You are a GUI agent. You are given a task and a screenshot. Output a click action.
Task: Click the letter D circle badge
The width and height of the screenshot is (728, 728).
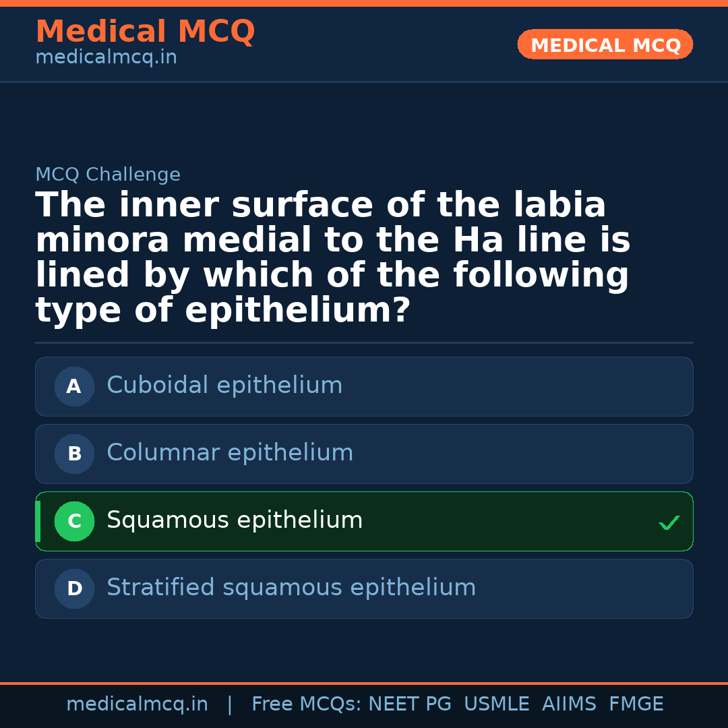[74, 589]
